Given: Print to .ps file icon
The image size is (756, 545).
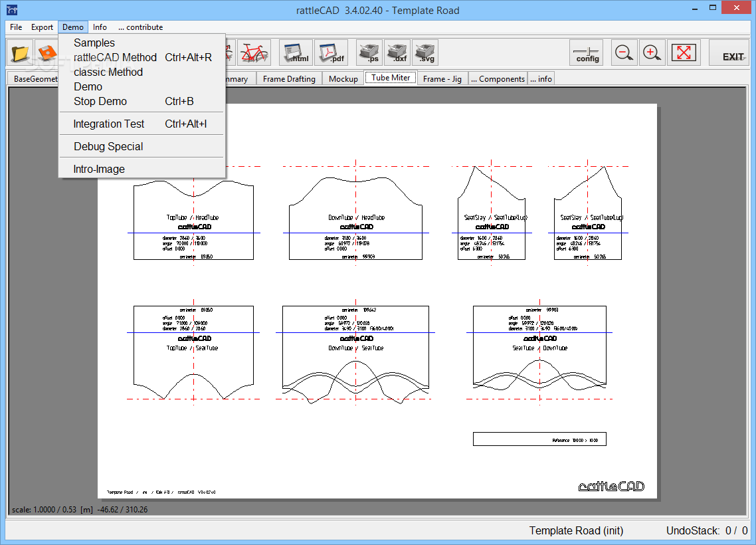Looking at the screenshot, I should pyautogui.click(x=369, y=53).
